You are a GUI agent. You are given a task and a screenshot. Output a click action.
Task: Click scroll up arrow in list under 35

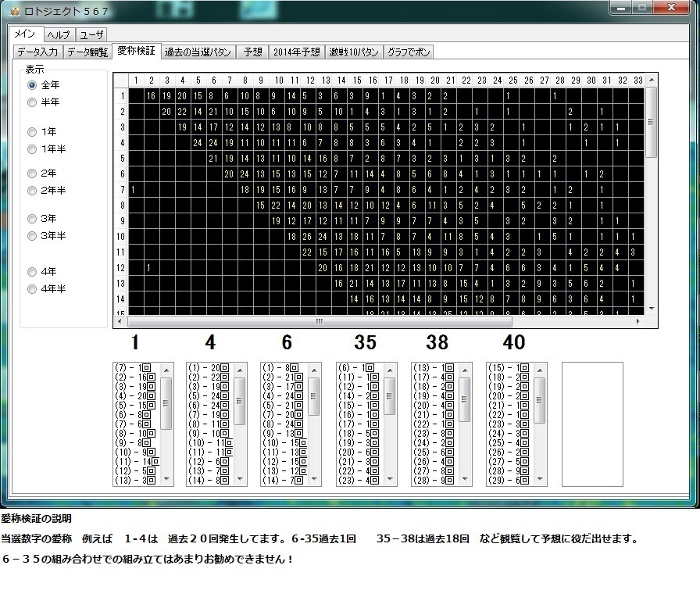coord(390,370)
